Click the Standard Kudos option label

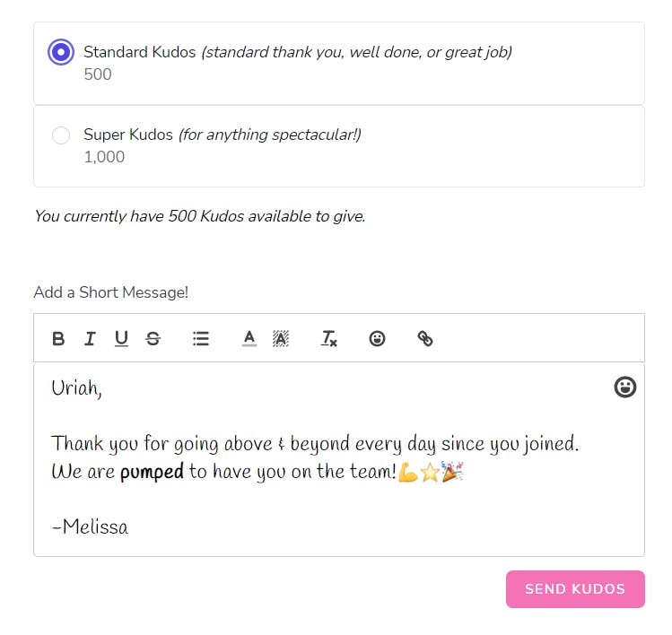click(139, 52)
